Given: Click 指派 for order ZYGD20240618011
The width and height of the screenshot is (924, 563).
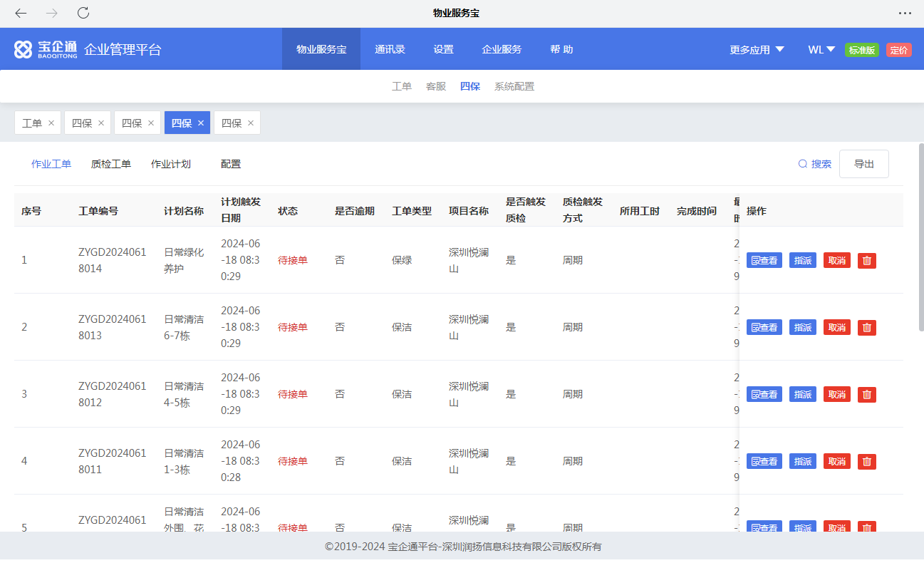Looking at the screenshot, I should coord(803,461).
